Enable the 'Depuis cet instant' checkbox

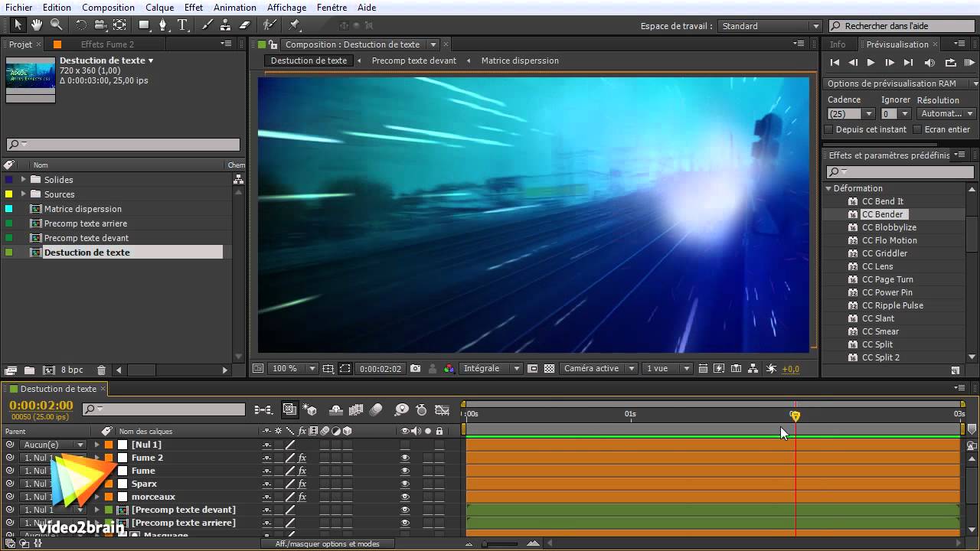point(828,129)
